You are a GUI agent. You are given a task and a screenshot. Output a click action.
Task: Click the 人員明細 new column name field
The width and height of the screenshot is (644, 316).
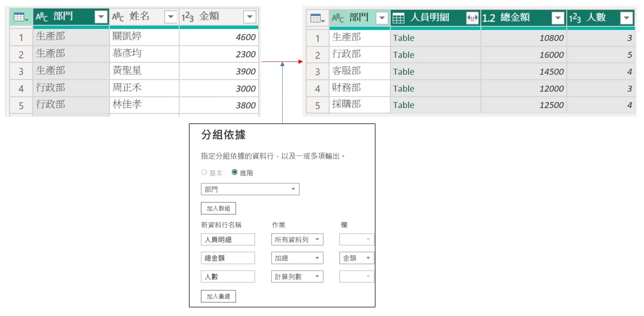(x=228, y=240)
